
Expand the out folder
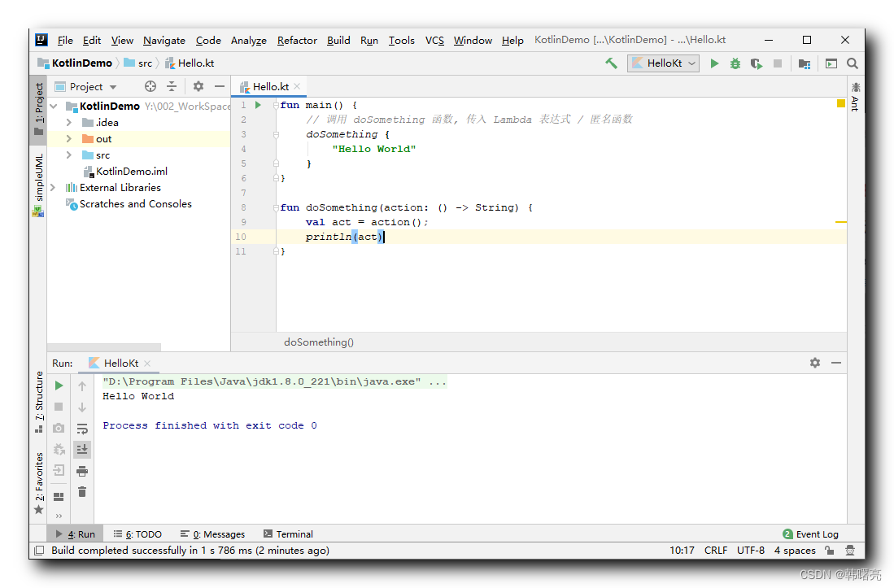pyautogui.click(x=69, y=139)
